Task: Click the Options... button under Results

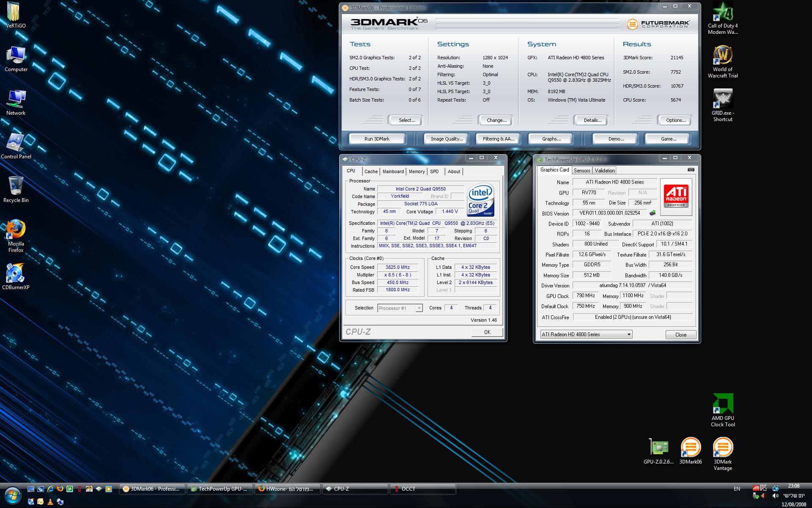Action: (x=676, y=120)
